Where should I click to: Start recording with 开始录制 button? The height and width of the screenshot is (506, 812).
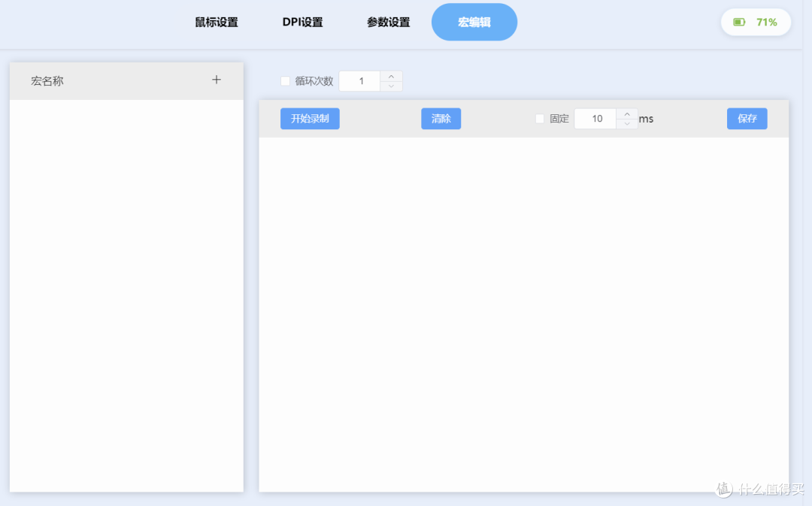pyautogui.click(x=311, y=119)
